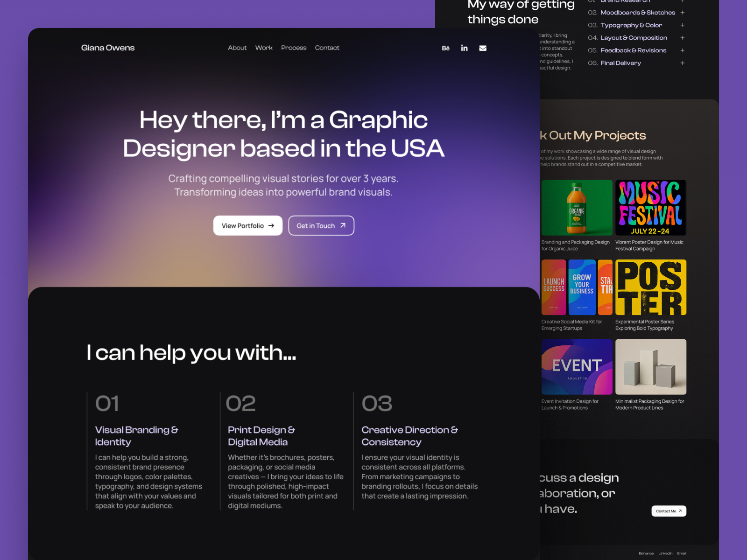Image resolution: width=747 pixels, height=560 pixels.
Task: Open the Organic Juice project thumbnail
Action: point(577,208)
